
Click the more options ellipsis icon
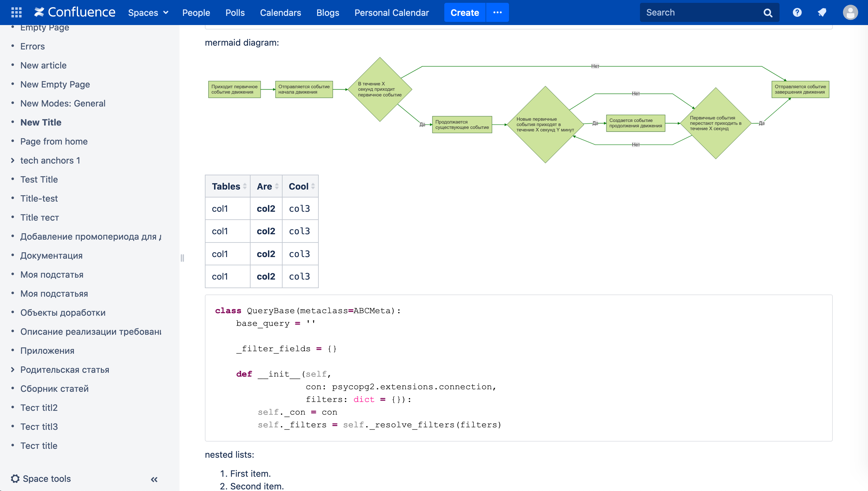498,12
